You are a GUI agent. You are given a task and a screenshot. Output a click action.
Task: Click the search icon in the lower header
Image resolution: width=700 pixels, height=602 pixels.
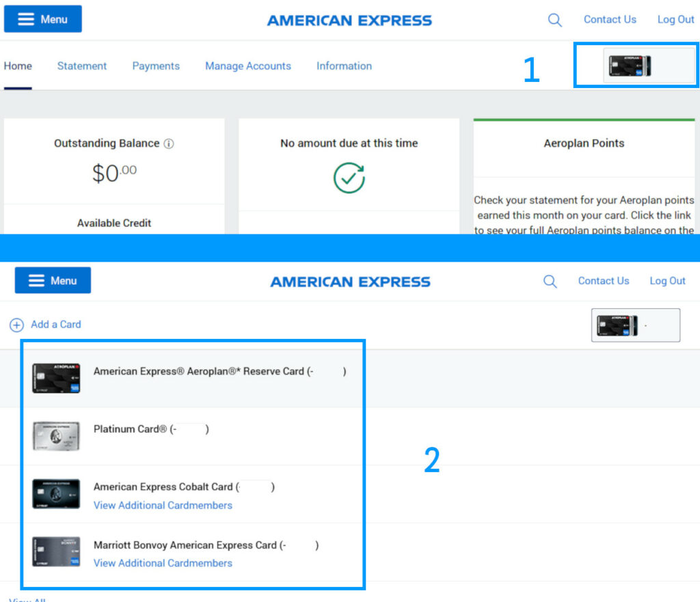point(550,281)
